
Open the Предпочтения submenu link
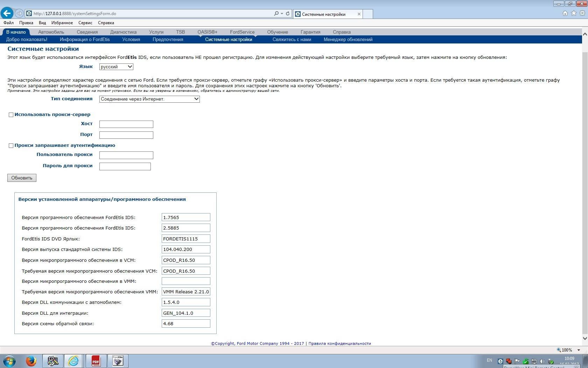tap(168, 40)
